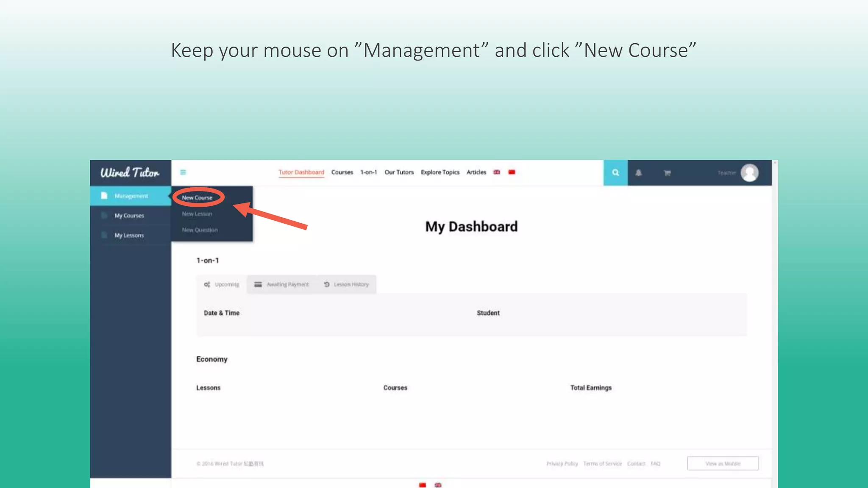Click the Date & Time column header
This screenshot has height=488, width=868.
(x=222, y=313)
